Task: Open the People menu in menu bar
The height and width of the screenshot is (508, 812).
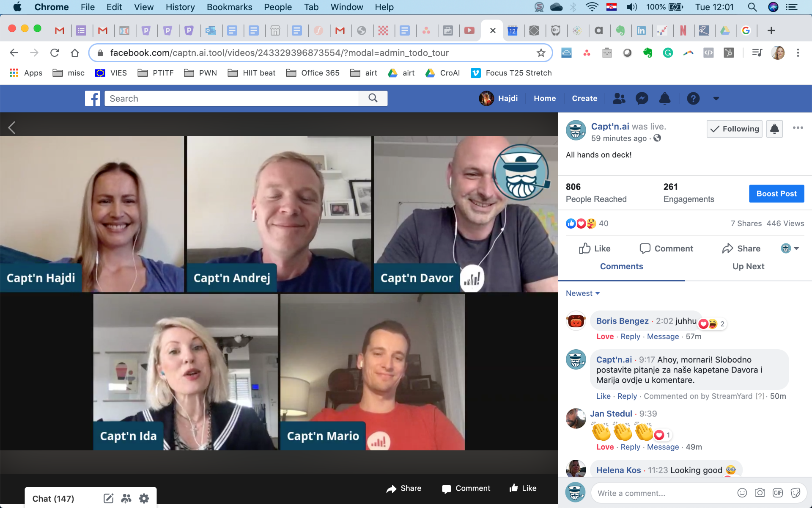Action: (x=278, y=7)
